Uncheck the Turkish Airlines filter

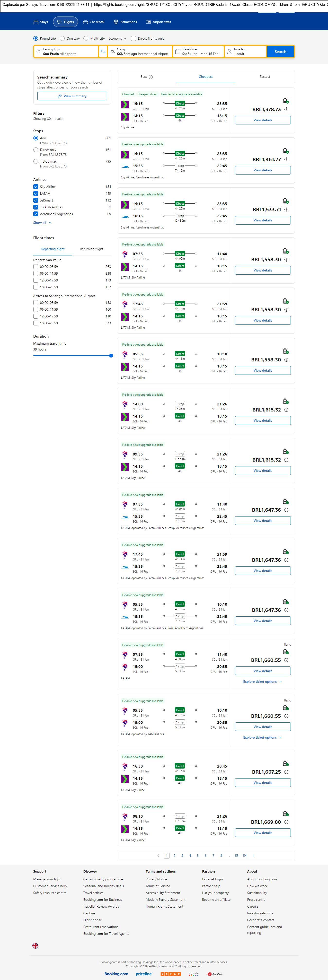click(x=36, y=207)
